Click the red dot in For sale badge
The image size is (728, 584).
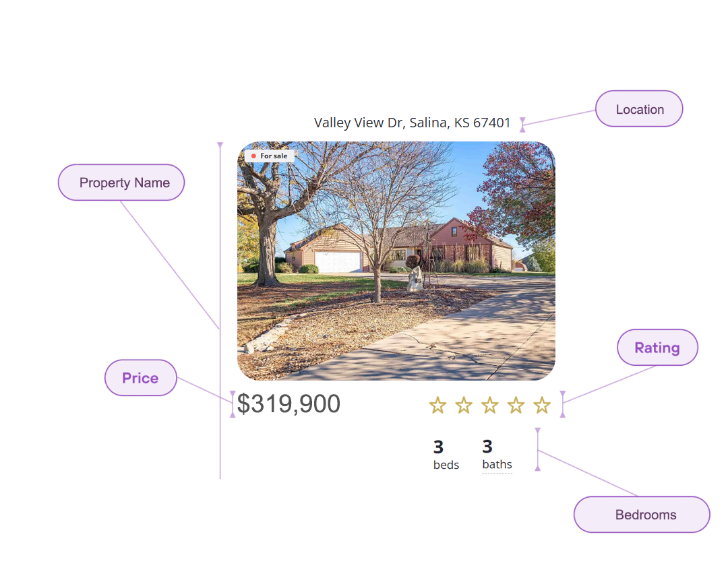[x=253, y=156]
